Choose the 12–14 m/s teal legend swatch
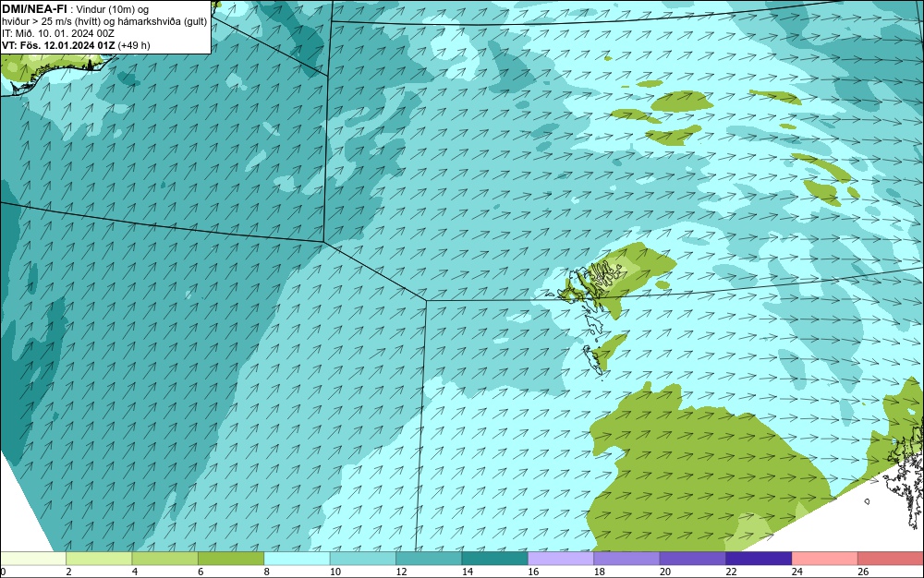Viewport: 924px width, 578px height. point(429,559)
